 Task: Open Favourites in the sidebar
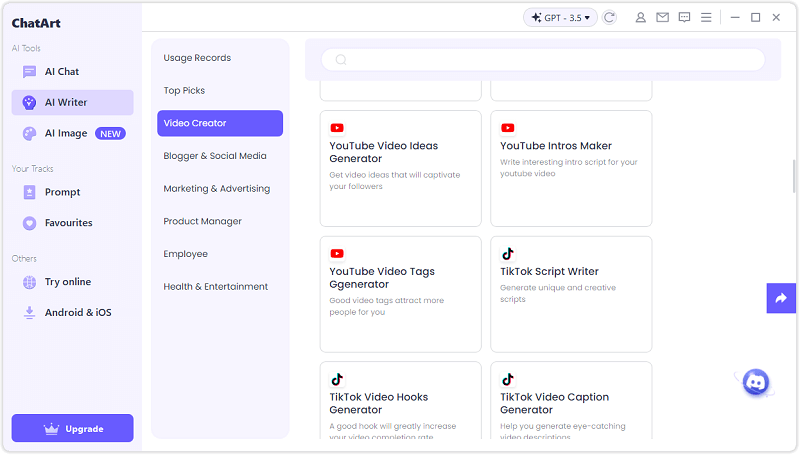pos(68,223)
